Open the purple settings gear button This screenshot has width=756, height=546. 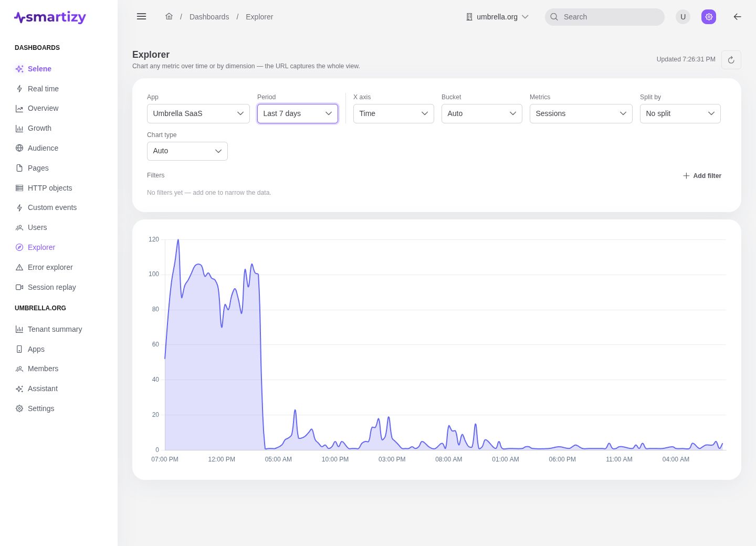709,17
